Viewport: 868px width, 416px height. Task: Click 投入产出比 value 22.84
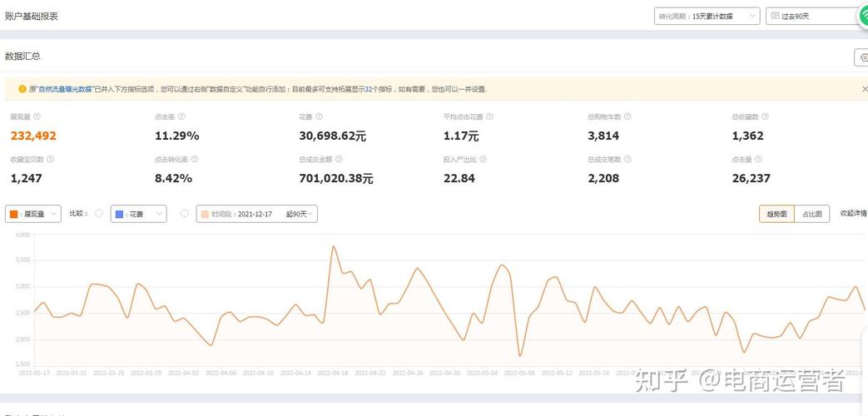[459, 179]
